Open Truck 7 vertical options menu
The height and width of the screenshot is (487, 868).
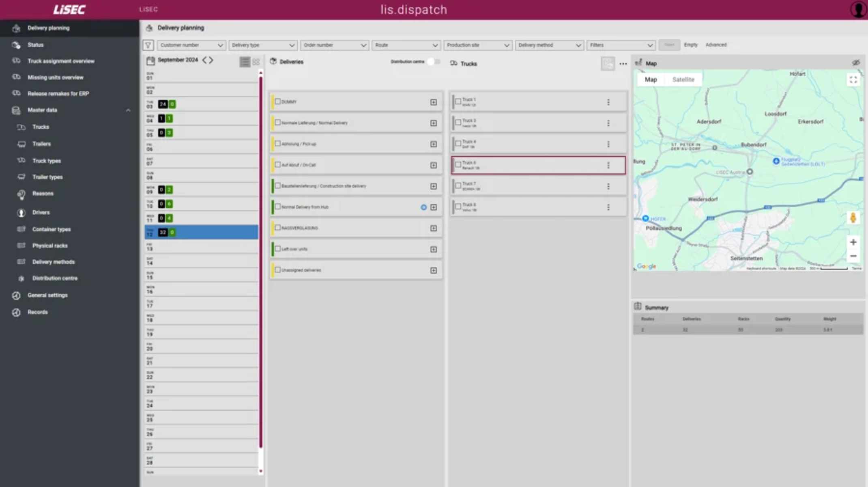click(608, 186)
